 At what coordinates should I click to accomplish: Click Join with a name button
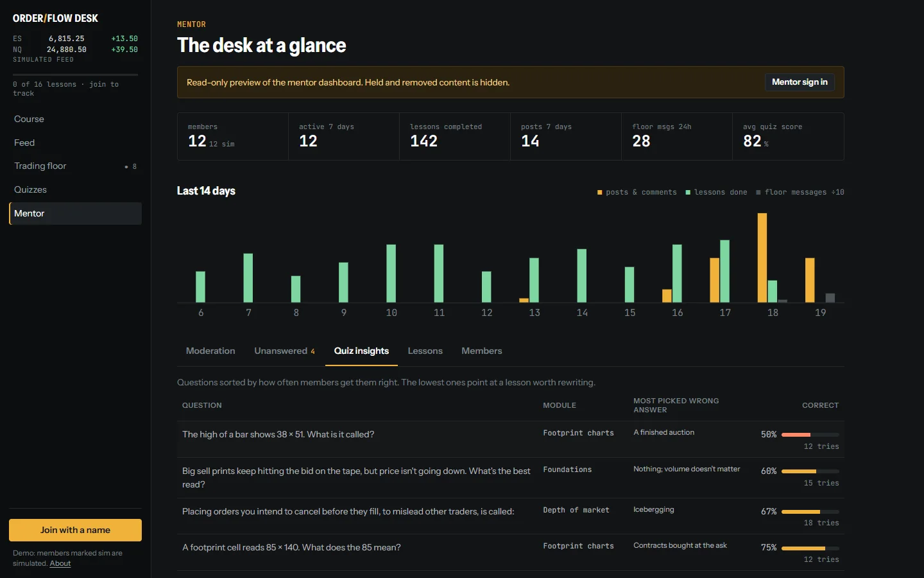pos(75,530)
